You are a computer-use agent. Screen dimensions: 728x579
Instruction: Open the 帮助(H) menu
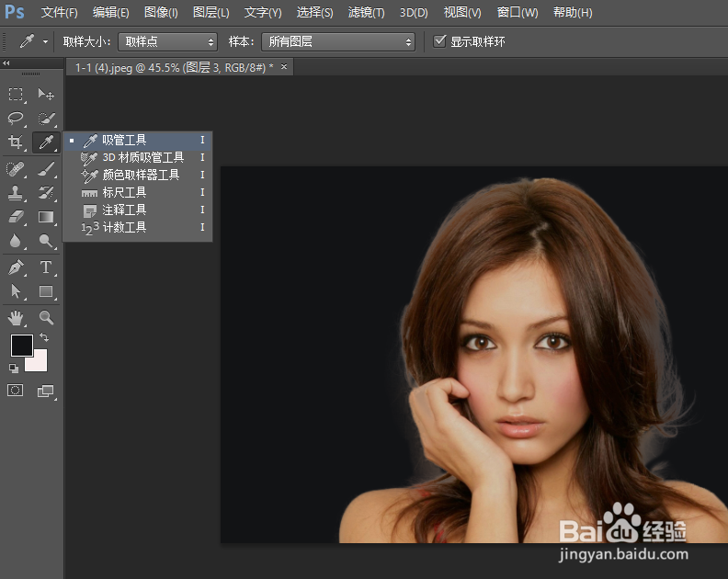click(573, 13)
